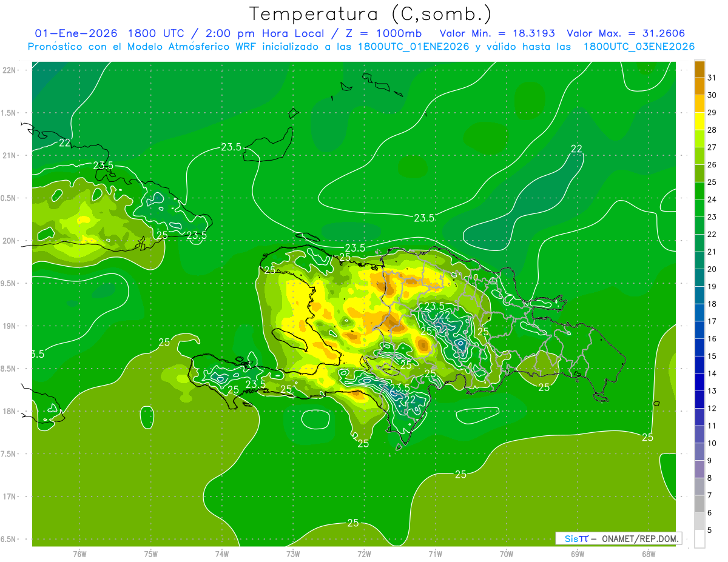Click the "1800UTC_03ENE2026" valid-until timestamp
The width and height of the screenshot is (728, 562).
pyautogui.click(x=639, y=47)
